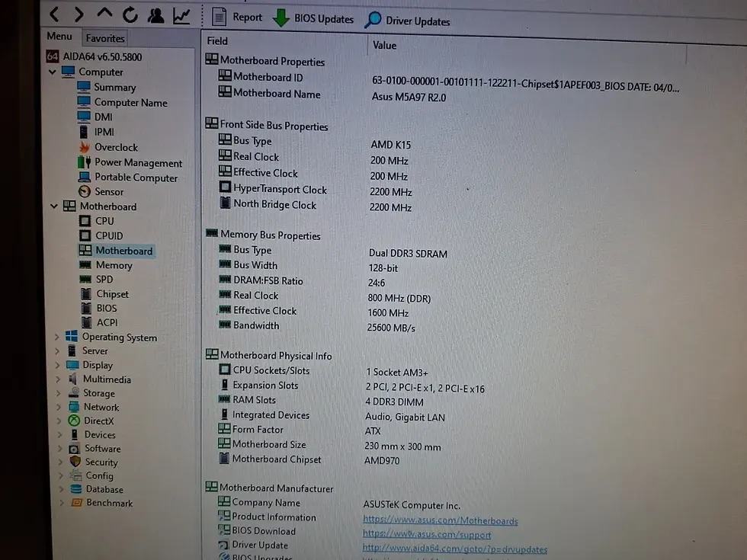This screenshot has height=560, width=747.
Task: Open Manage user icon in toolbar
Action: (155, 15)
